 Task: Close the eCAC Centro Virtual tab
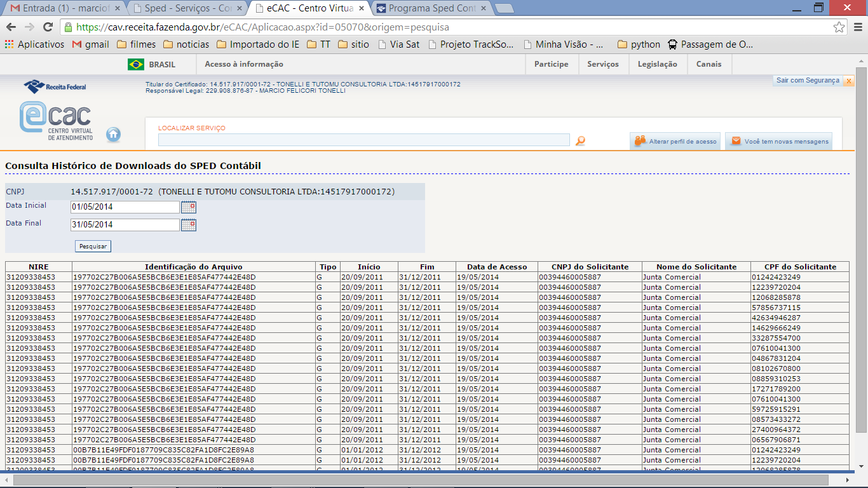coord(360,8)
